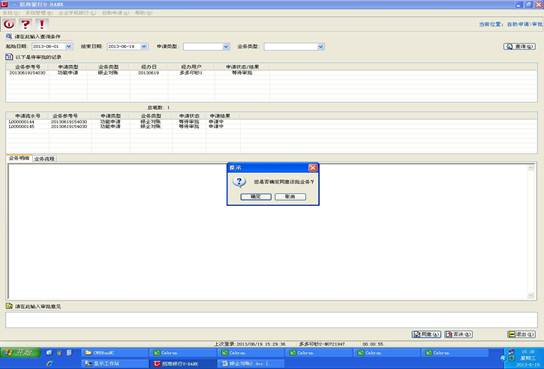Image resolution: width=544 pixels, height=369 pixels.
Task: Click the records list icon above the pending table
Action: point(9,57)
